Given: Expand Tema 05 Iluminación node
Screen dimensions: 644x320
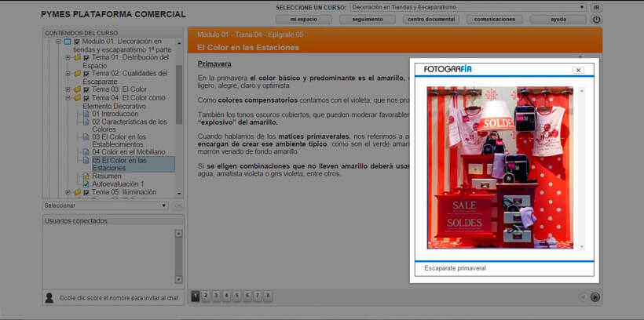Looking at the screenshot, I should pos(68,192).
